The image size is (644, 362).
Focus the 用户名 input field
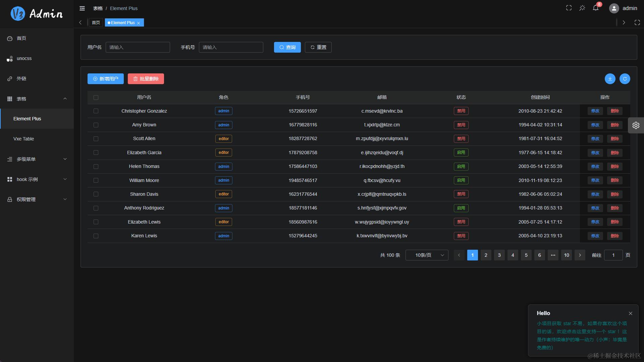coord(138,47)
